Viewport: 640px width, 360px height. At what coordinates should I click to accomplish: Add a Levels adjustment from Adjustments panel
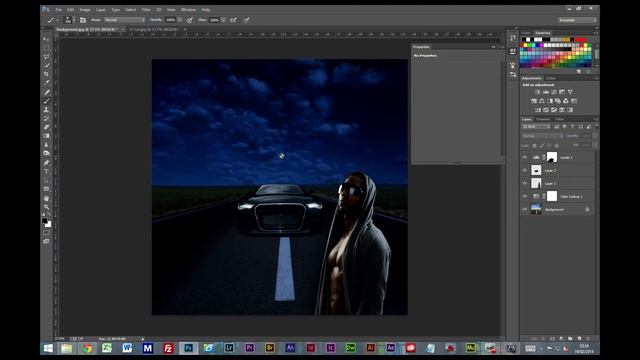pyautogui.click(x=546, y=92)
